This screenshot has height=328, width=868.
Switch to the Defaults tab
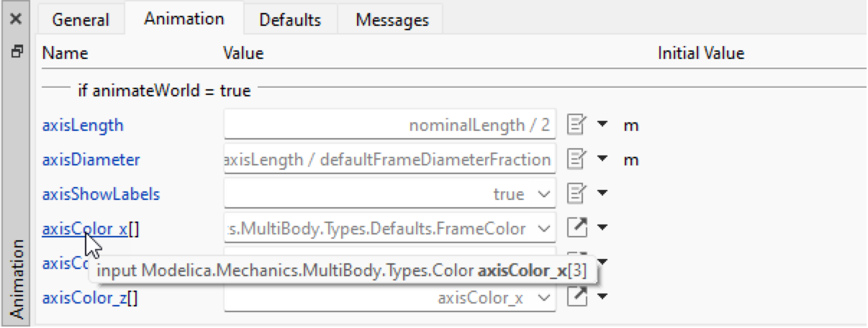pyautogui.click(x=290, y=19)
